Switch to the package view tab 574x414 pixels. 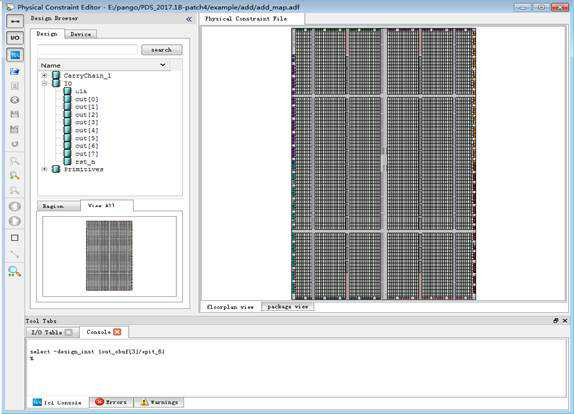tap(288, 307)
